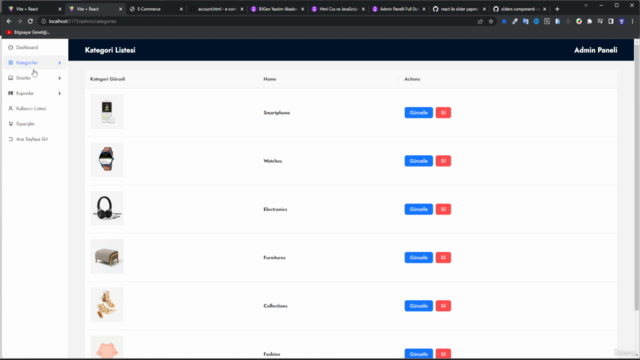The image size is (640, 360).
Task: Open the browser extensions puzzle icon
Action: pos(589,21)
